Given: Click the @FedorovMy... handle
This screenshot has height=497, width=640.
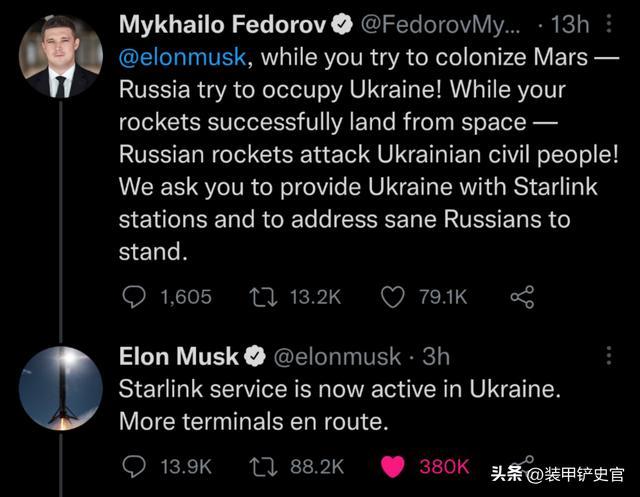Looking at the screenshot, I should [441, 25].
